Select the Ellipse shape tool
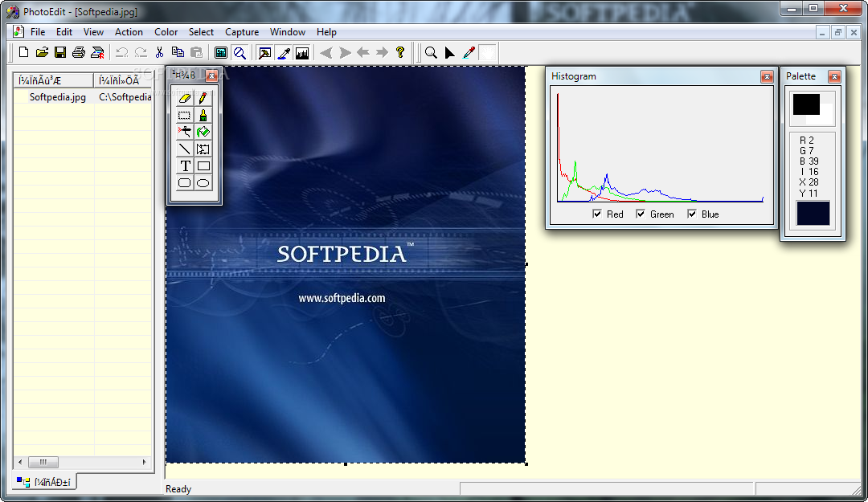Screen dimensions: 868x502 [203, 182]
